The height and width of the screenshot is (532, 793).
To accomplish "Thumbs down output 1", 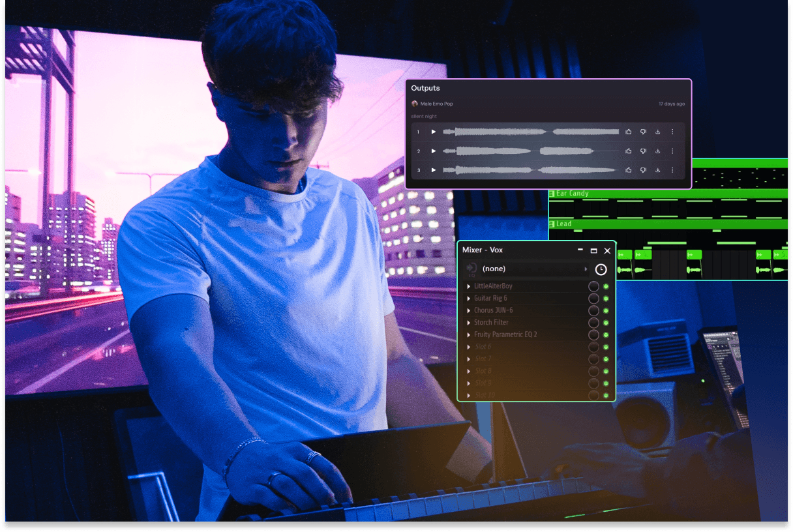I will (x=643, y=132).
